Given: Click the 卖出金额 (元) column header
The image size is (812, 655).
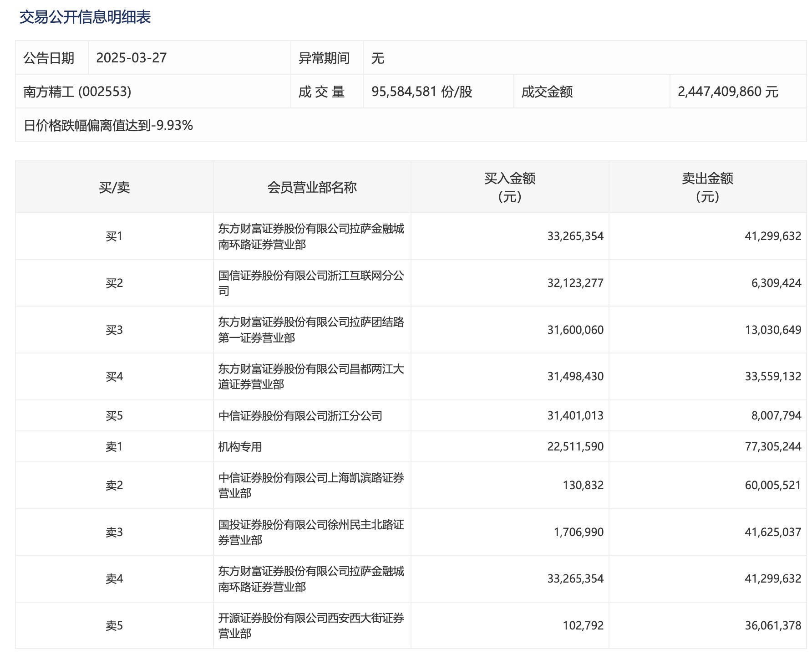Looking at the screenshot, I should point(707,187).
